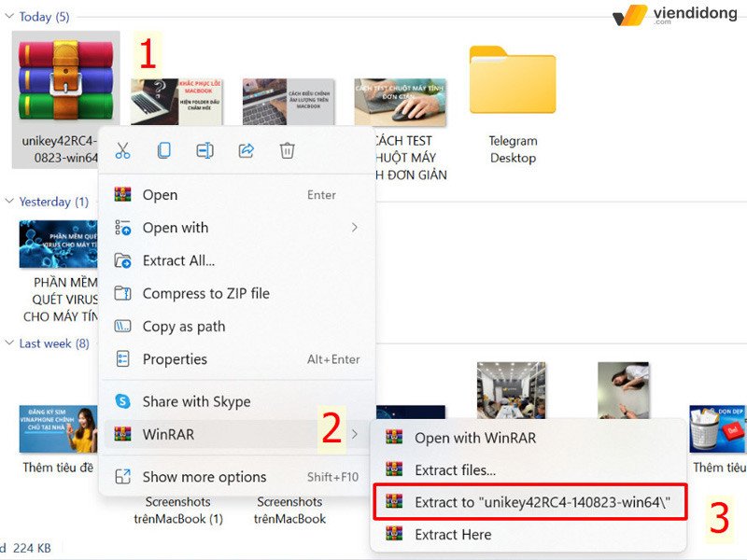This screenshot has height=560, width=747.
Task: Click the Delete trash icon
Action: (287, 150)
